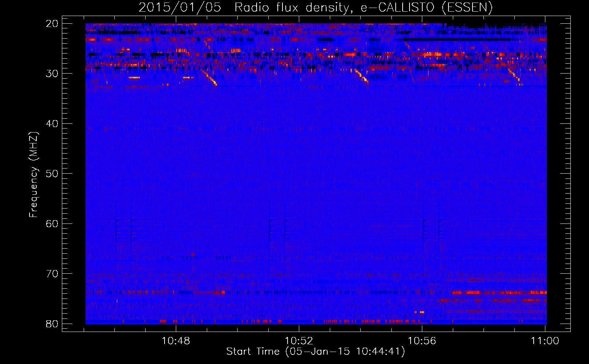
Task: Click the 60 MHz frequency tick label
Action: coord(52,223)
